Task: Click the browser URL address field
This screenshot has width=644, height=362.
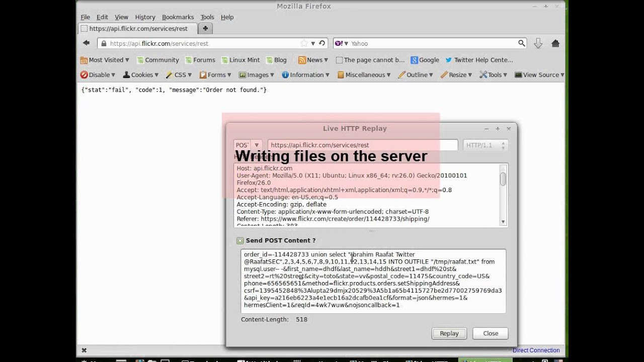Action: 201,44
